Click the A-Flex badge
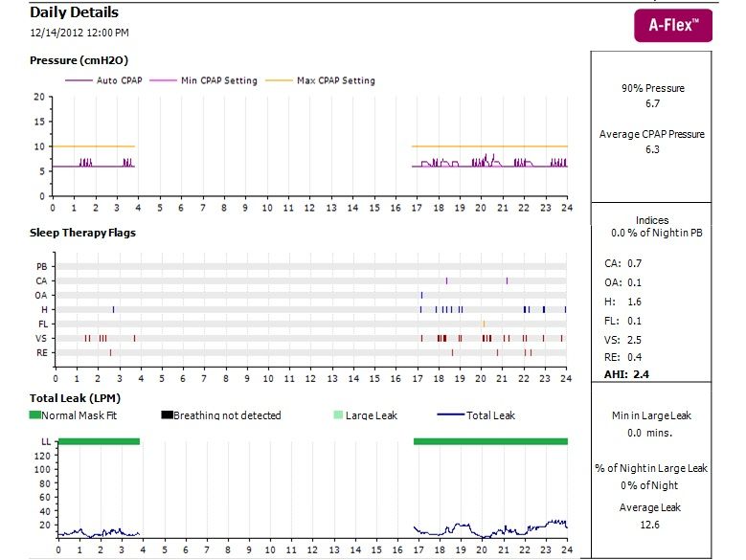The height and width of the screenshot is (560, 746). (673, 25)
